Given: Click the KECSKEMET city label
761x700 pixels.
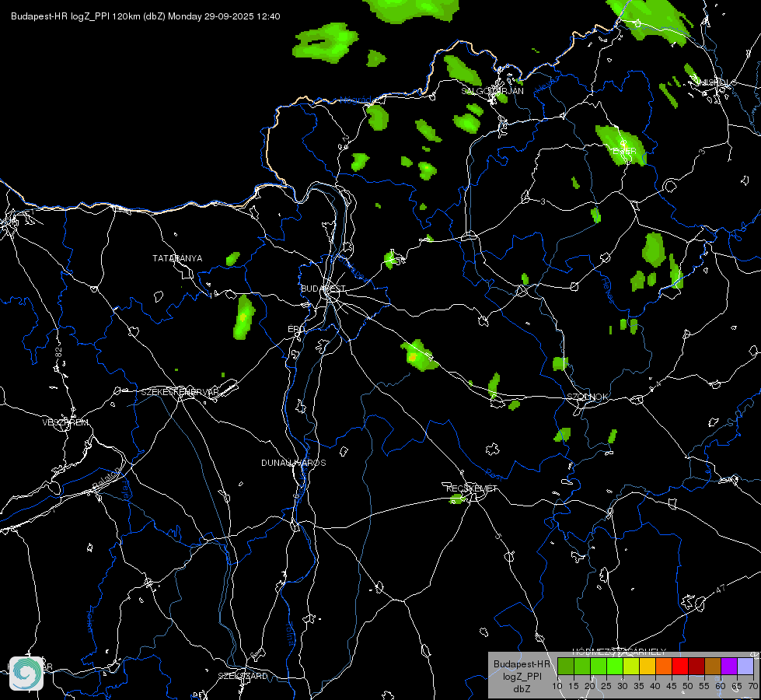Looking at the screenshot, I should pyautogui.click(x=472, y=488).
